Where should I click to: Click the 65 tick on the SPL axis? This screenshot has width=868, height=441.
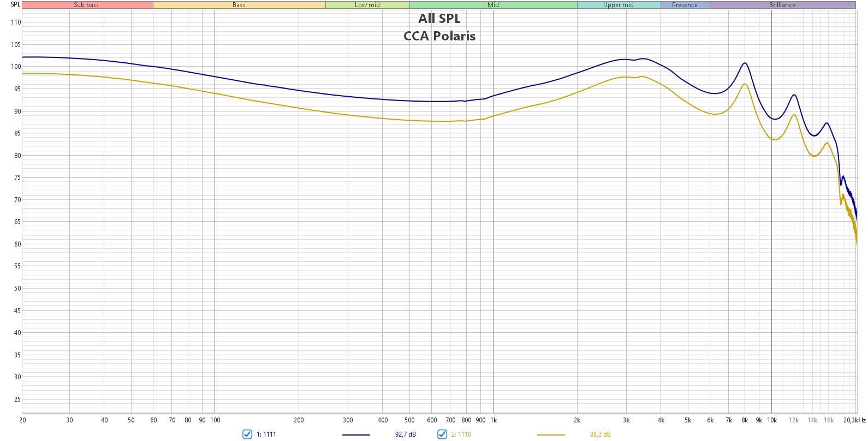coord(17,222)
